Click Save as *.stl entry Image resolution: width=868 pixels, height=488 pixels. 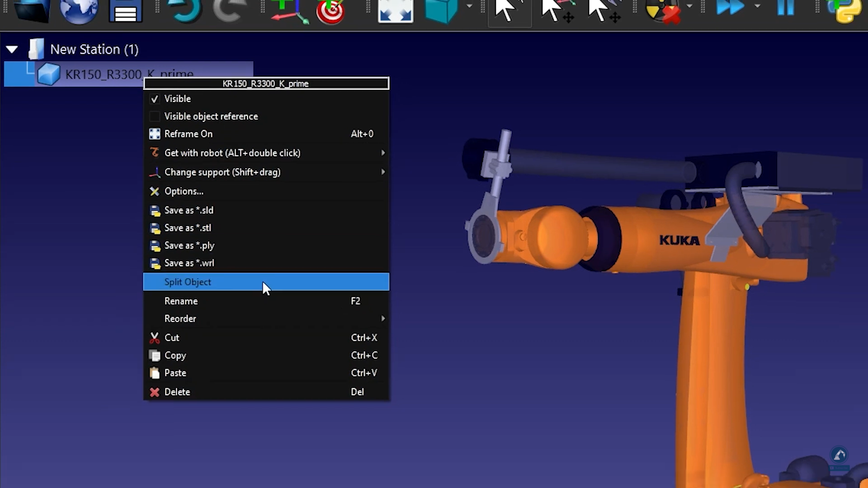click(x=188, y=228)
